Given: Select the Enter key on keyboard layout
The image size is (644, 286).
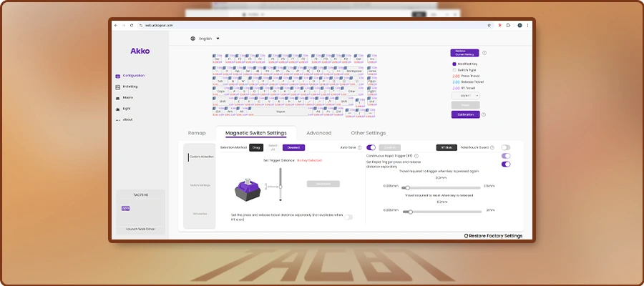Looking at the screenshot, I should (x=351, y=91).
